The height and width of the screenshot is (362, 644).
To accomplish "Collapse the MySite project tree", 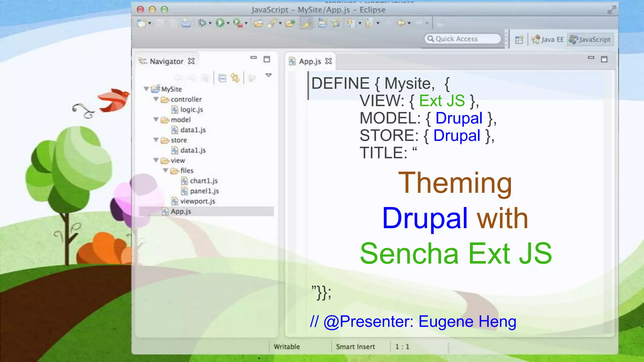I will point(146,89).
